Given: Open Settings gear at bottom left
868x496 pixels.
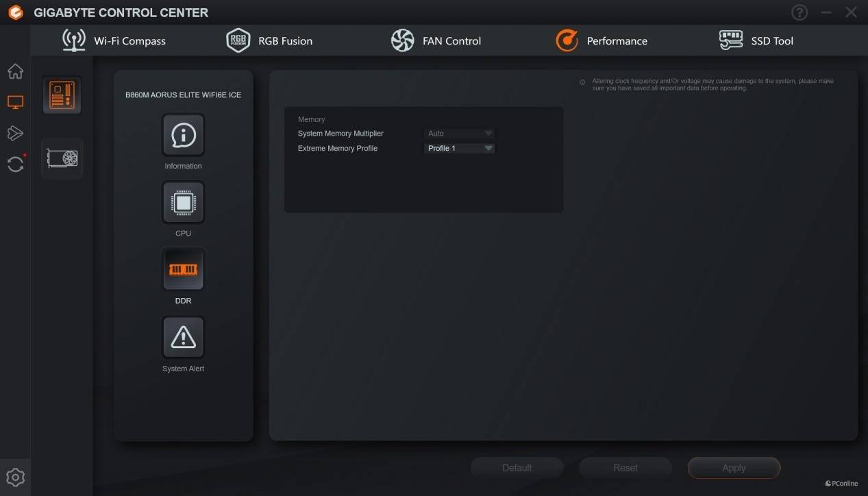Looking at the screenshot, I should click(x=15, y=477).
